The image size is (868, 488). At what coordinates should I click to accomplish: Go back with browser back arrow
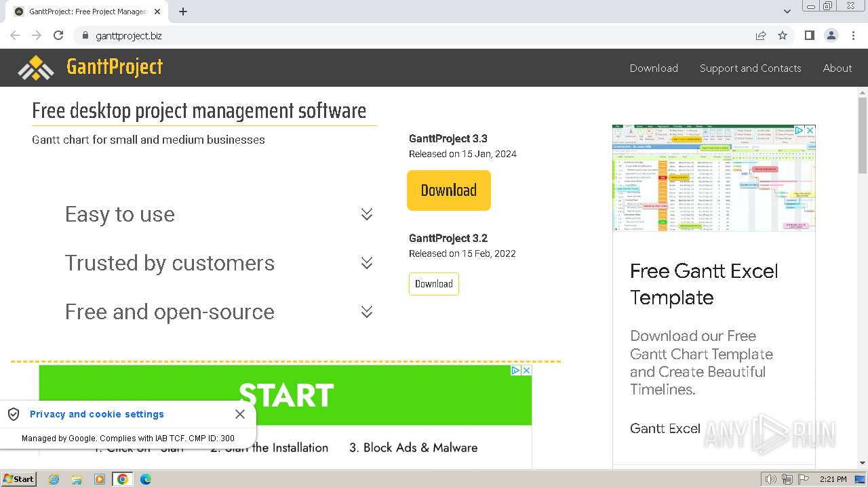pos(15,35)
